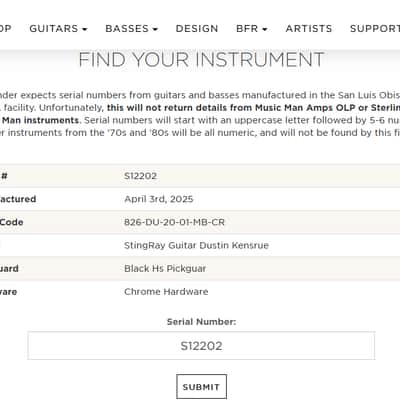Open the GUITARS dropdown menu
The image size is (400, 400).
(58, 29)
